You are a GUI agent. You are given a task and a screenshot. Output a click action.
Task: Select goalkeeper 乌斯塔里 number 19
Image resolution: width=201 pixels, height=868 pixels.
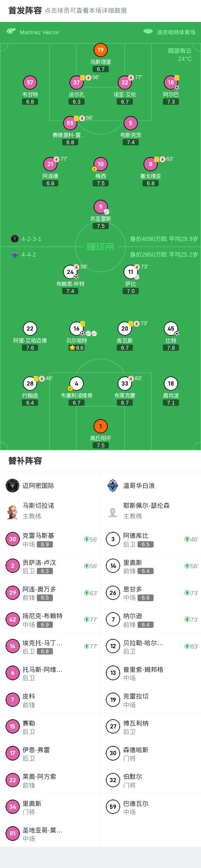coord(101,50)
